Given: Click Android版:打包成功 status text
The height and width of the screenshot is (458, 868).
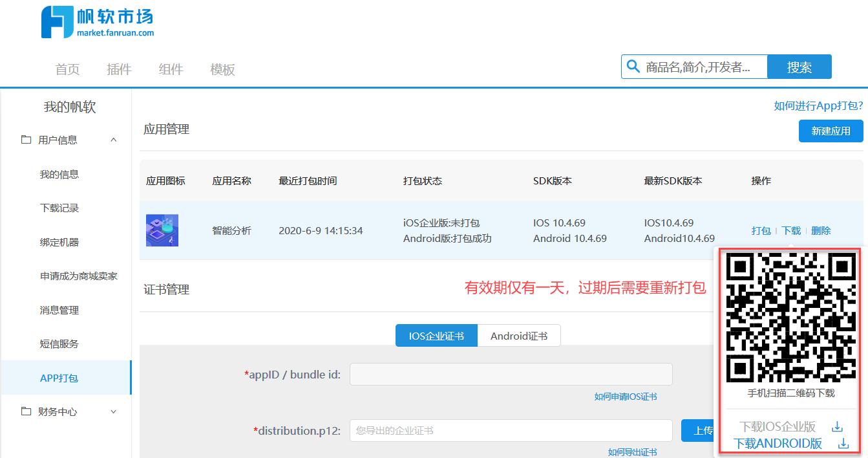Looking at the screenshot, I should coord(447,238).
